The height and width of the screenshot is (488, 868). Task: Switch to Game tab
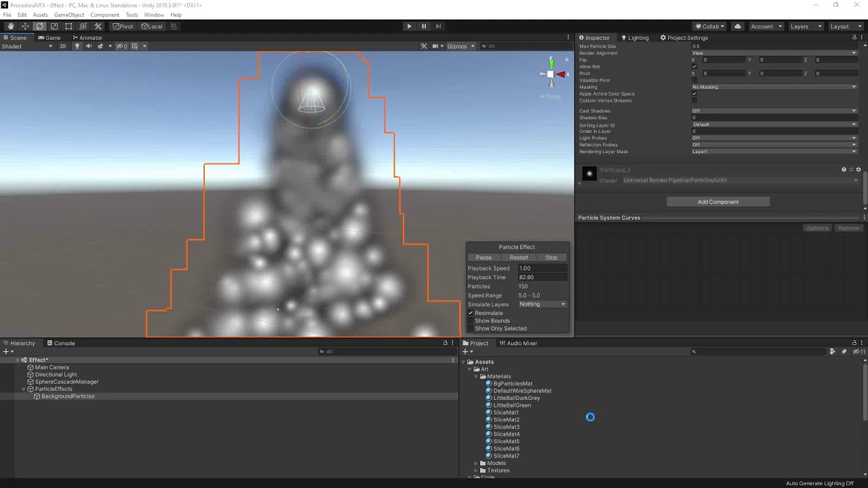49,38
